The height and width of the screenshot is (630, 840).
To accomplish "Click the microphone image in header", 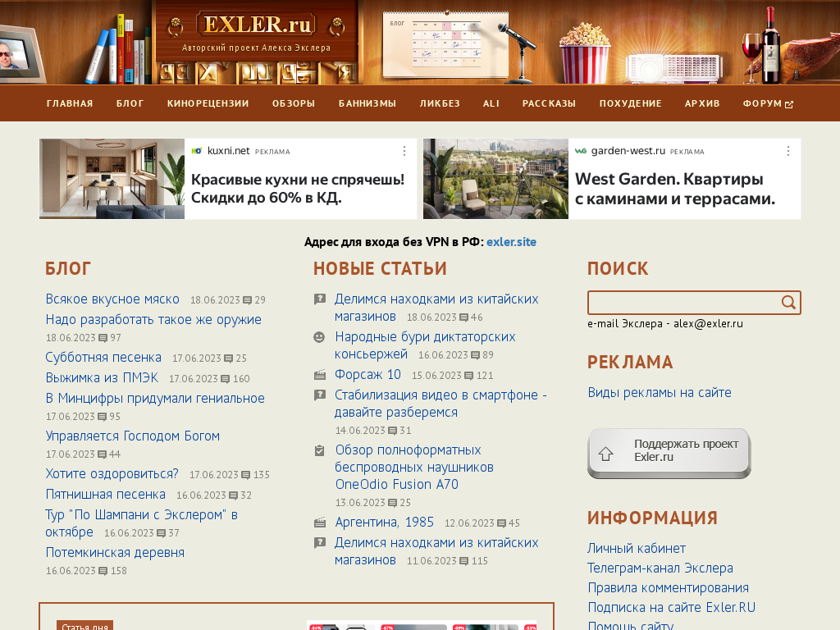I will click(518, 51).
